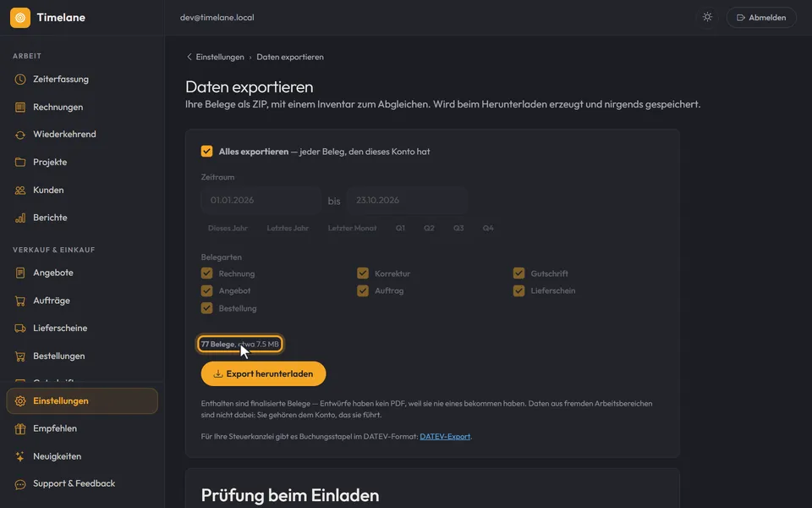Click the Prüfung beim Einladen heading
Screen dimensions: 812x508
pyautogui.click(x=290, y=495)
